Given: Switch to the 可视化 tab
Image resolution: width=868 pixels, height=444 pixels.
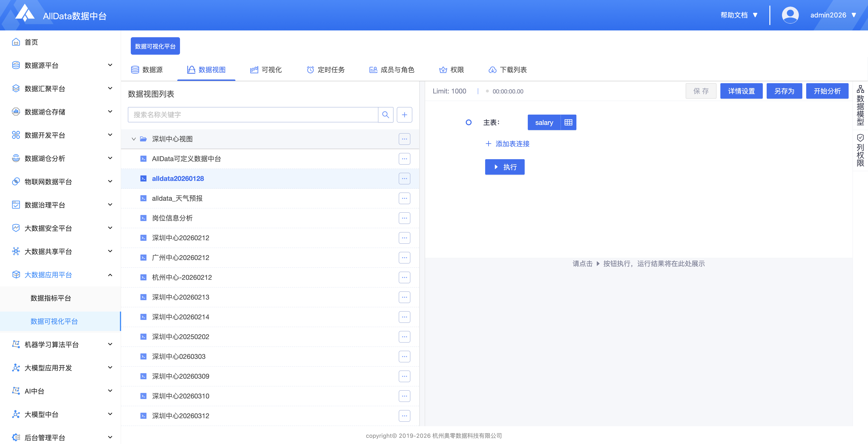Looking at the screenshot, I should pos(266,70).
